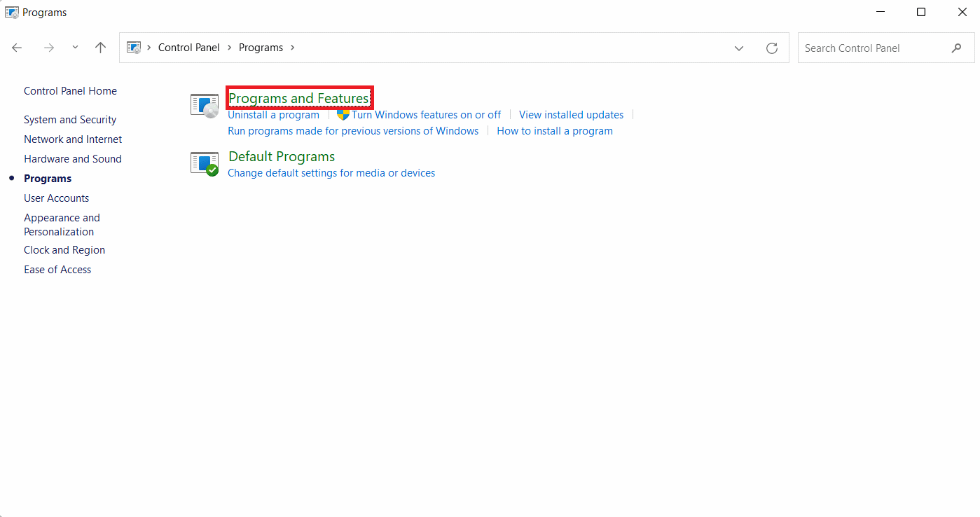Open Change default settings for media or devices
The width and height of the screenshot is (980, 517).
tap(331, 173)
